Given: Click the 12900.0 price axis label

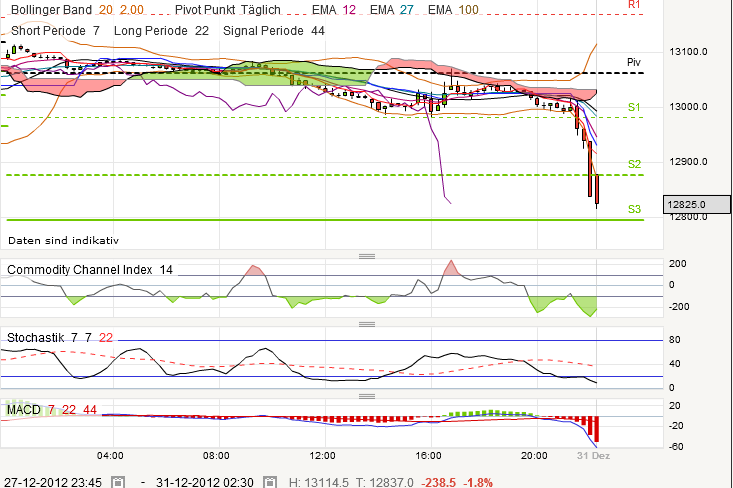Looking at the screenshot, I should [689, 162].
